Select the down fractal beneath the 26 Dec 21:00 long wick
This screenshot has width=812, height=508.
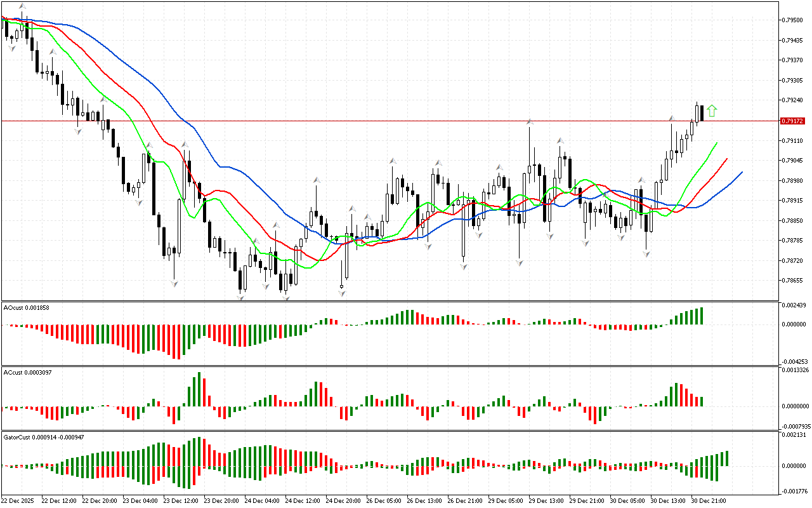pyautogui.click(x=464, y=267)
